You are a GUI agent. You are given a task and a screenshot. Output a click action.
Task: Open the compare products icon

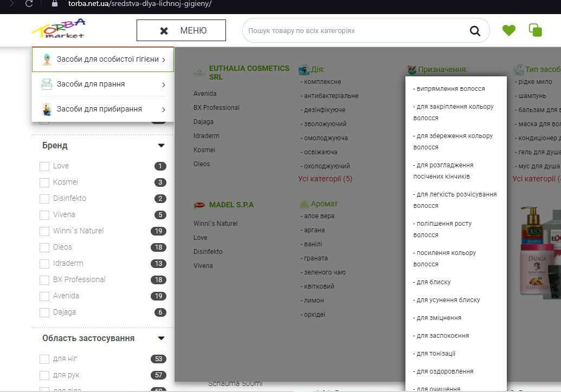[535, 30]
